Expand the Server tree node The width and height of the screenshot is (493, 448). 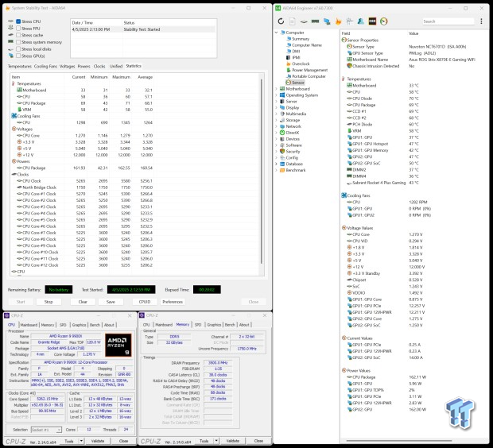click(277, 102)
